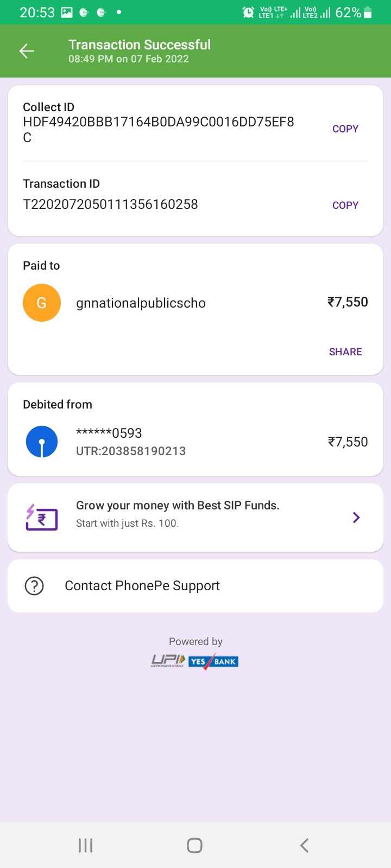Tap the orange G payee avatar
Screen dimensions: 391x868
click(x=41, y=303)
